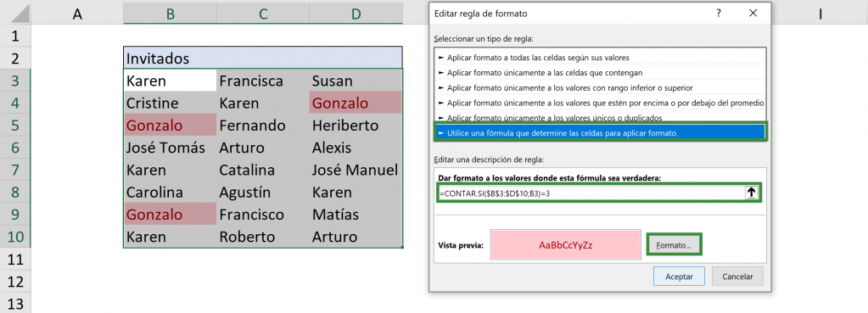Select the Francisca cell
868x313 pixels.
click(263, 81)
